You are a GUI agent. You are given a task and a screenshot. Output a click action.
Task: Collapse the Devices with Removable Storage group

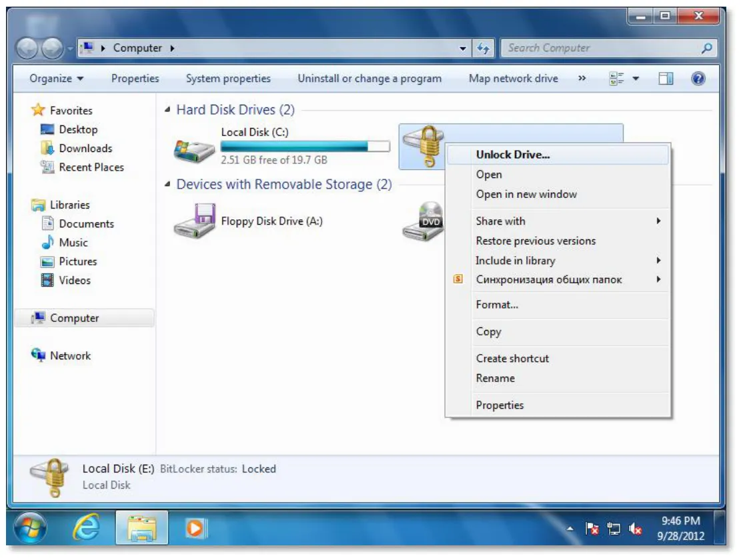coord(167,184)
